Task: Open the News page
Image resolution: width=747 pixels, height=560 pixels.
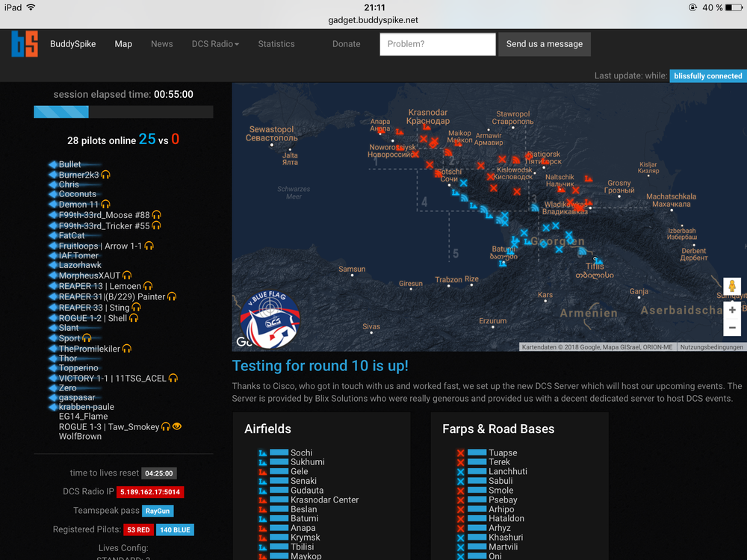Action: (x=162, y=44)
